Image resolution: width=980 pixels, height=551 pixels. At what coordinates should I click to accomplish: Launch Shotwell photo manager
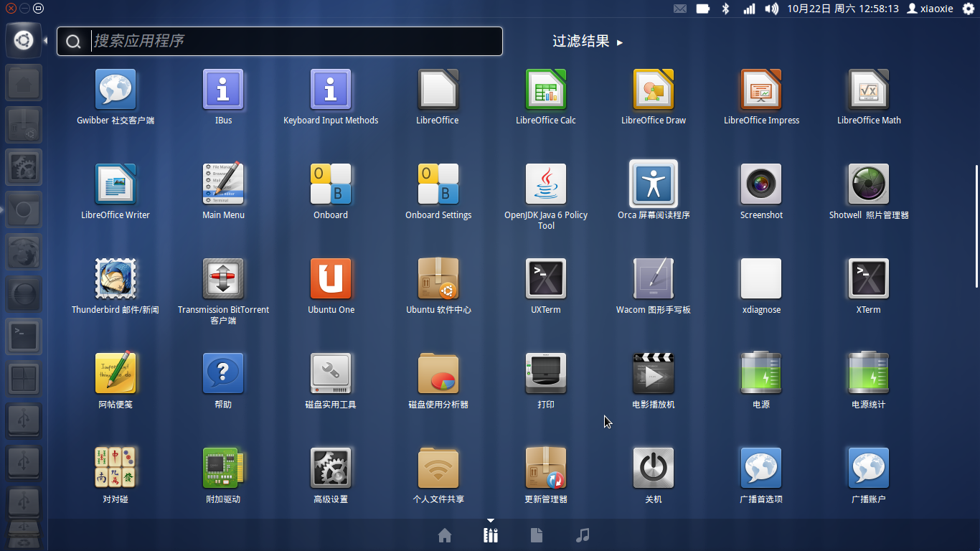click(869, 184)
